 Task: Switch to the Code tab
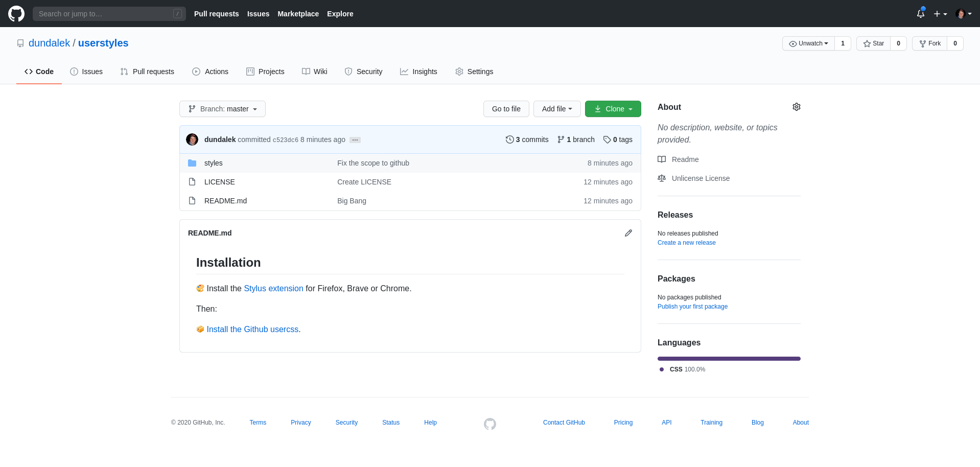[x=39, y=72]
